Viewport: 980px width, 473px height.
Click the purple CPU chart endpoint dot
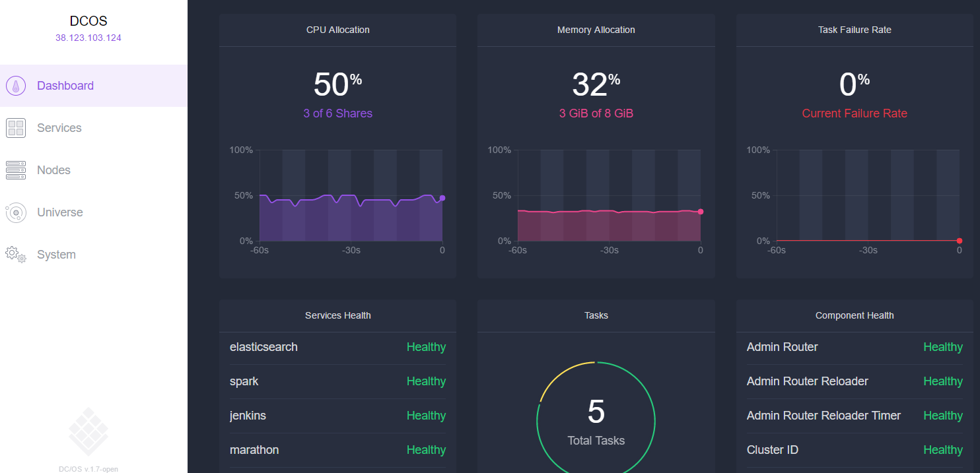point(442,198)
